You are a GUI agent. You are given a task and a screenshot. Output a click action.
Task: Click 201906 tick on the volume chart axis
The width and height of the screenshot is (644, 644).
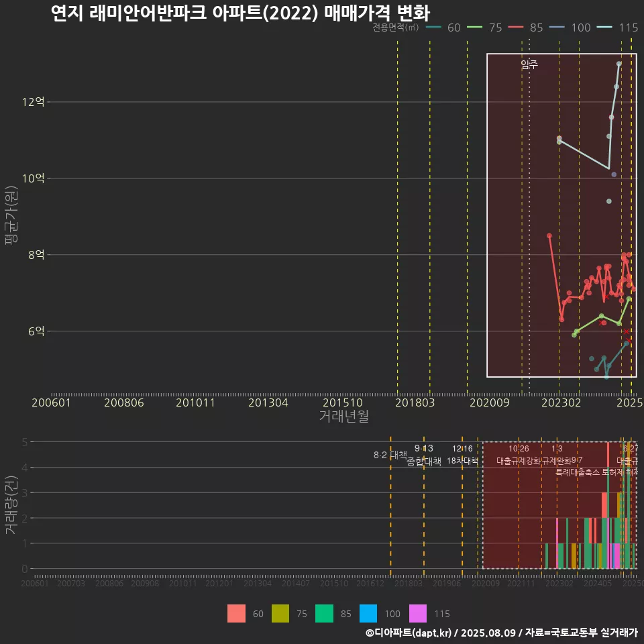(x=447, y=583)
